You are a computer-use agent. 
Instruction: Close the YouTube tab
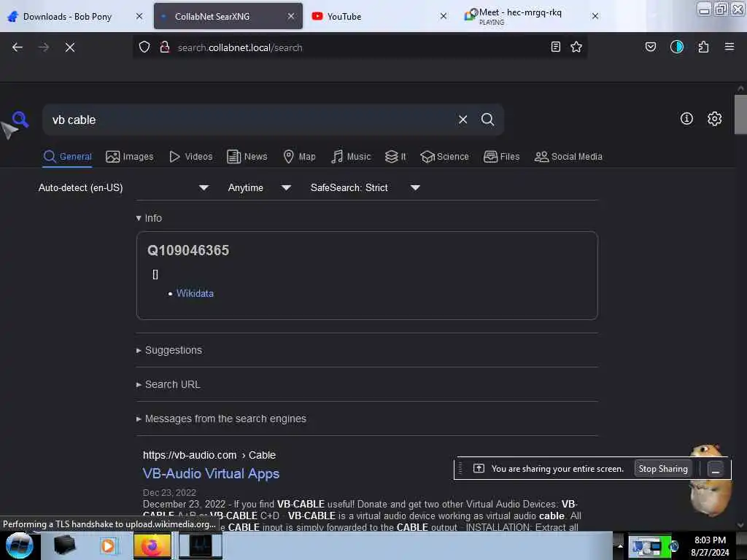click(443, 16)
